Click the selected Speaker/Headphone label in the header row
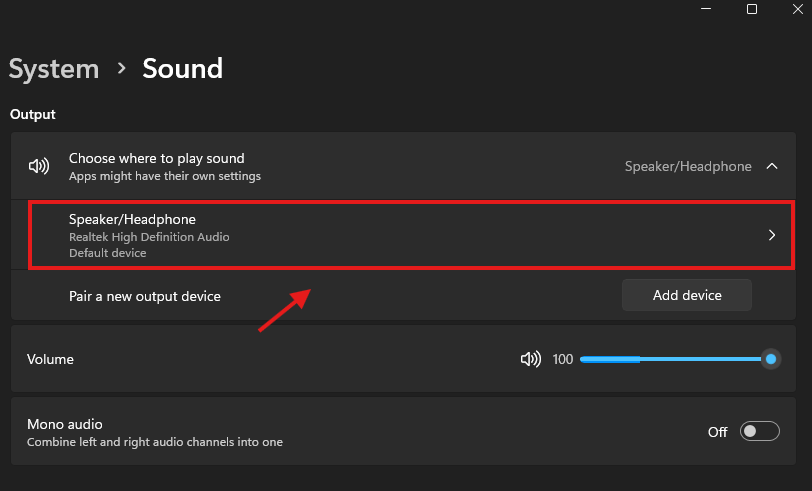Image resolution: width=812 pixels, height=491 pixels. tap(687, 167)
